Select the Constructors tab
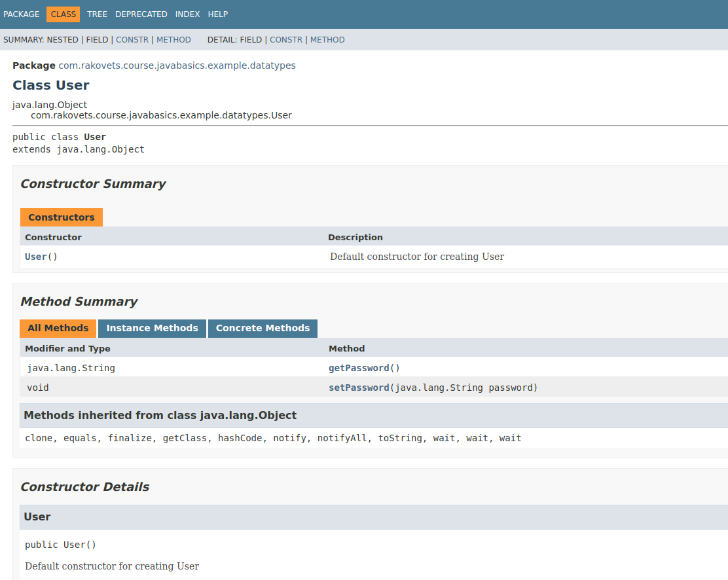Viewport: 728px width, 580px height. [x=62, y=217]
